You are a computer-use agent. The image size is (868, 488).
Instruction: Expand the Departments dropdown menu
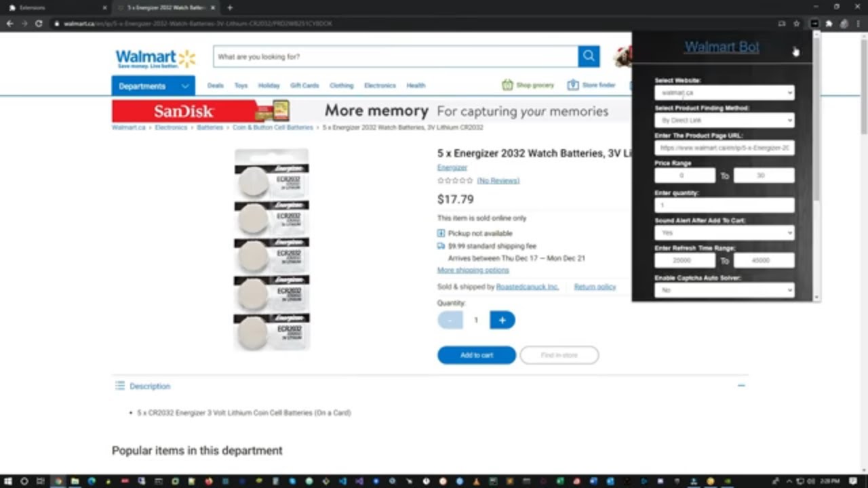click(153, 86)
